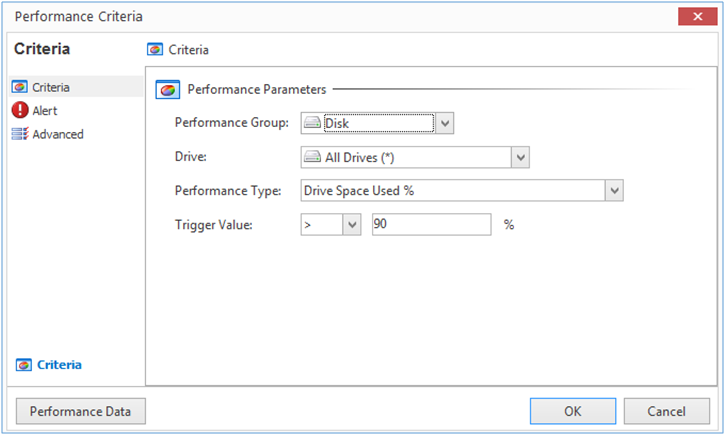The height and width of the screenshot is (434, 724).
Task: Click the Criteria icon in the left sidebar
Action: 20,88
